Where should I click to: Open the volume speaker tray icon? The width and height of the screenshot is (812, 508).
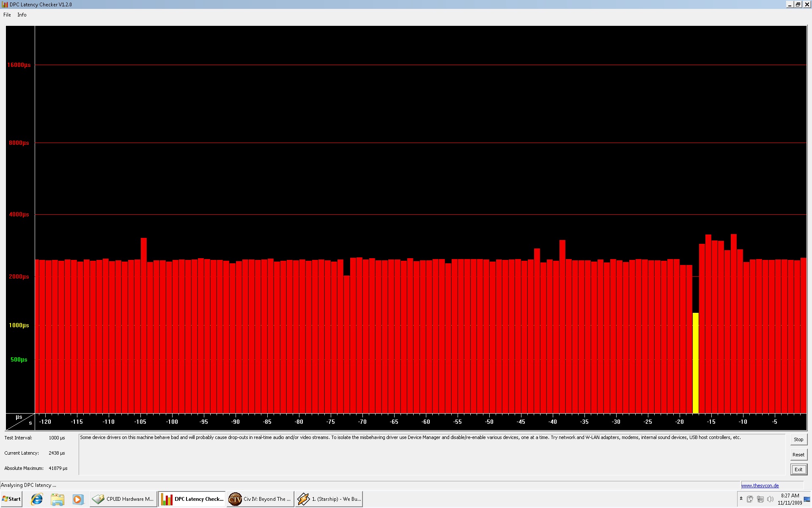[x=770, y=499]
